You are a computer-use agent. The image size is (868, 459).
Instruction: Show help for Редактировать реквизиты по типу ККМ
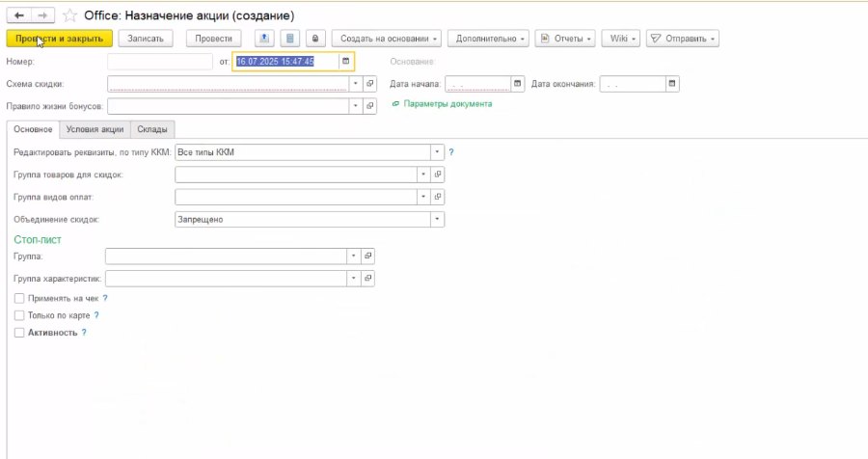(x=451, y=152)
